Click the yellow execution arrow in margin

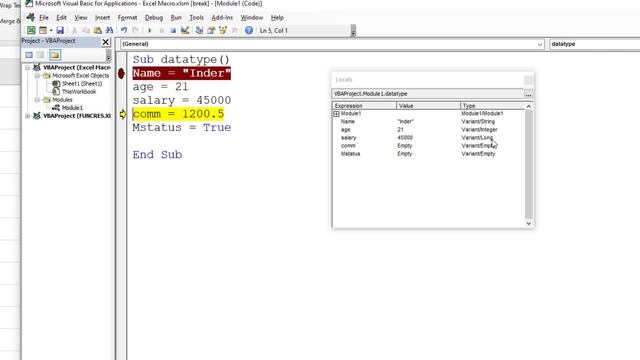pyautogui.click(x=123, y=114)
